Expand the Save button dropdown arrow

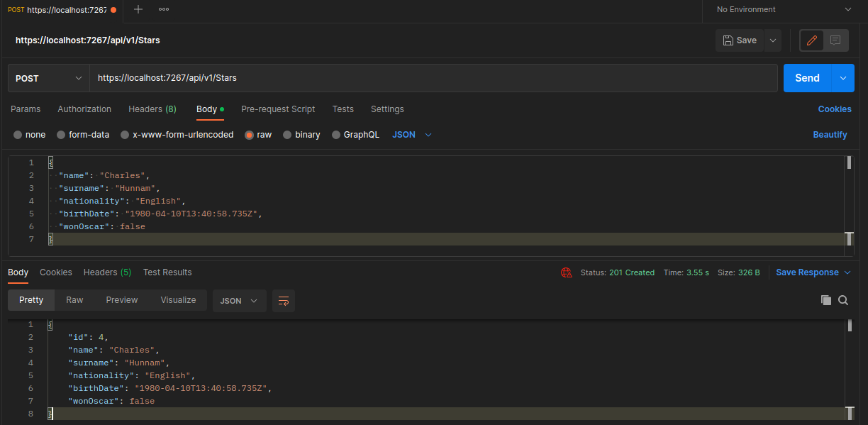pyautogui.click(x=772, y=40)
